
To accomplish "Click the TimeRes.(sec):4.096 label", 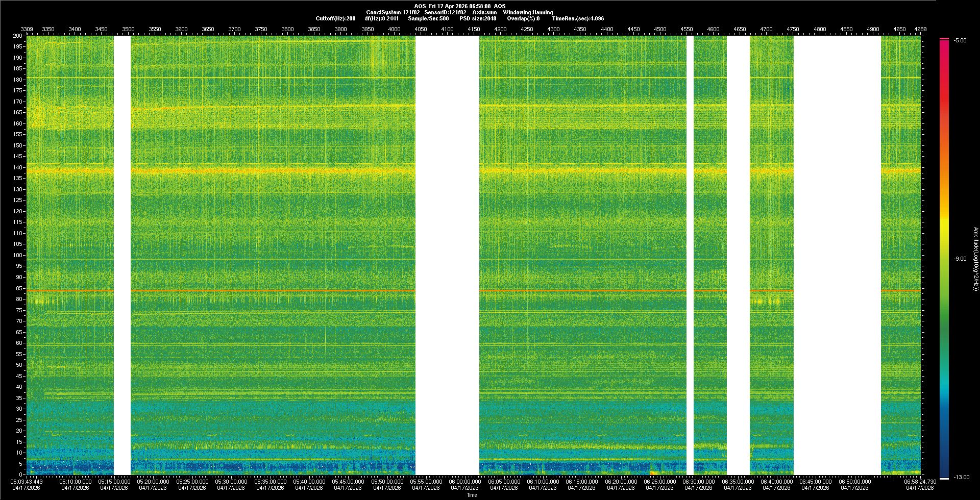I will 577,18.
